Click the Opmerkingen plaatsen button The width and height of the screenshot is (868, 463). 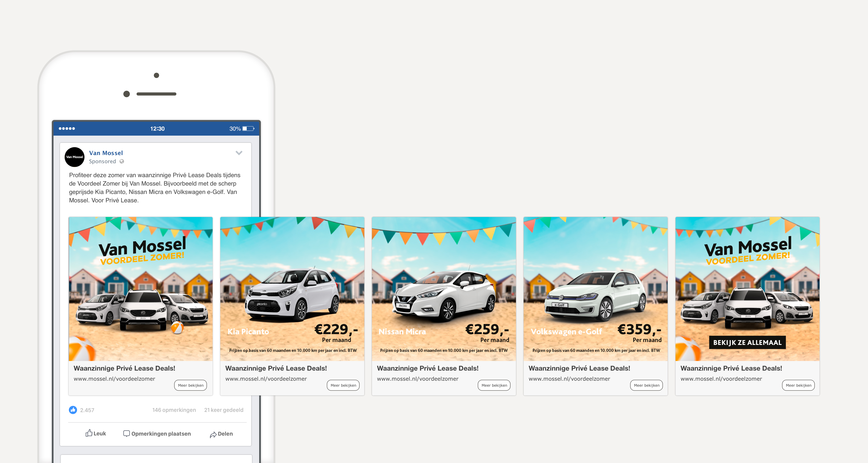(157, 434)
